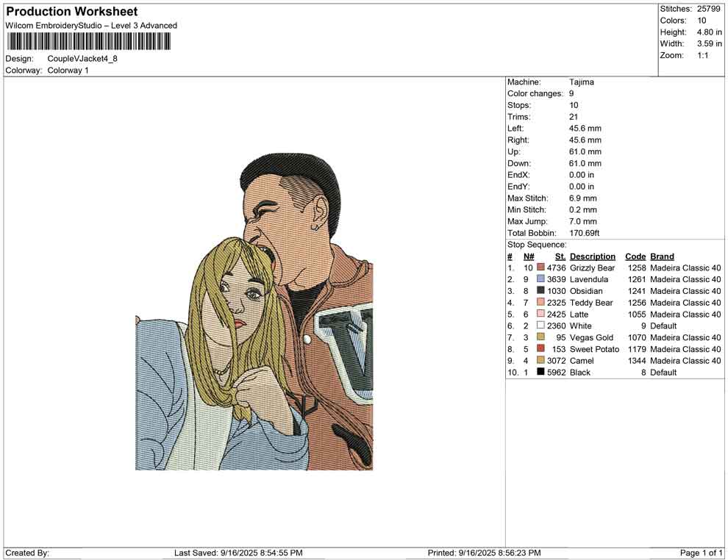
Task: Click the Stop Sequence heading
Action: [x=537, y=245]
